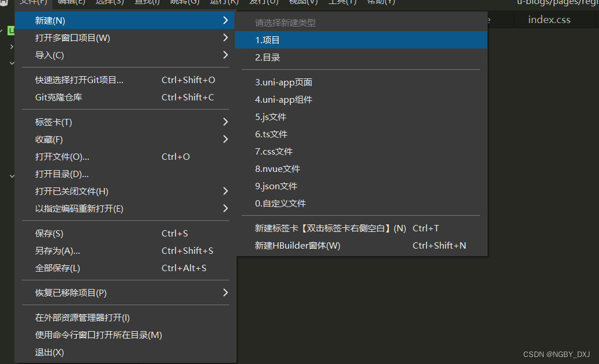Screen dimensions: 599x364
Task: Expand arrow next to 以指定编码重新打开(E)
Action: tap(226, 208)
